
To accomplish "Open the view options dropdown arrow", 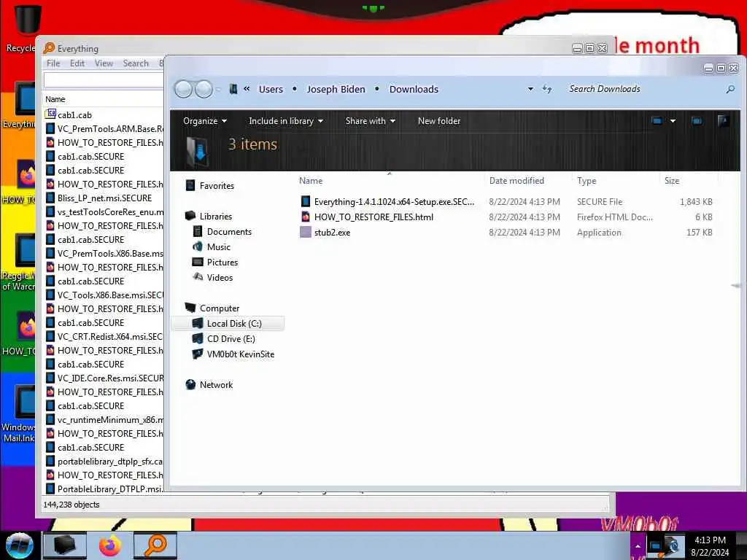I will click(673, 121).
